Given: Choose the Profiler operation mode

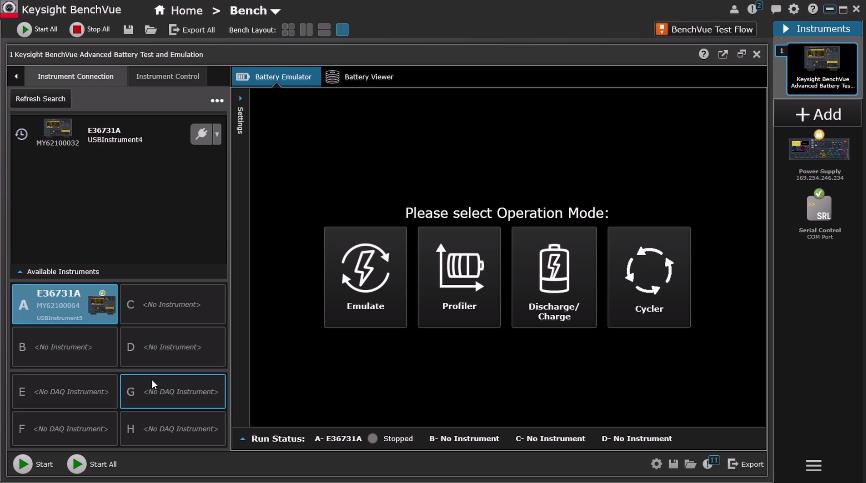Looking at the screenshot, I should pos(459,276).
